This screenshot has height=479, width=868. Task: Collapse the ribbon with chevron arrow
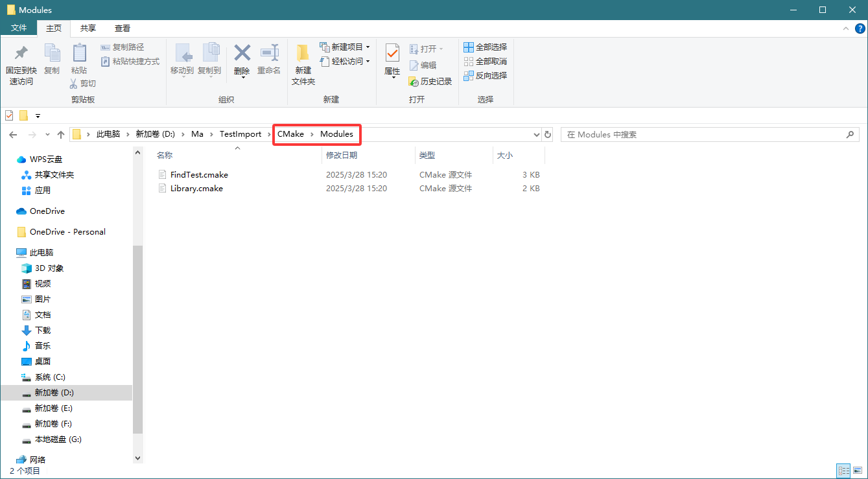click(x=845, y=29)
